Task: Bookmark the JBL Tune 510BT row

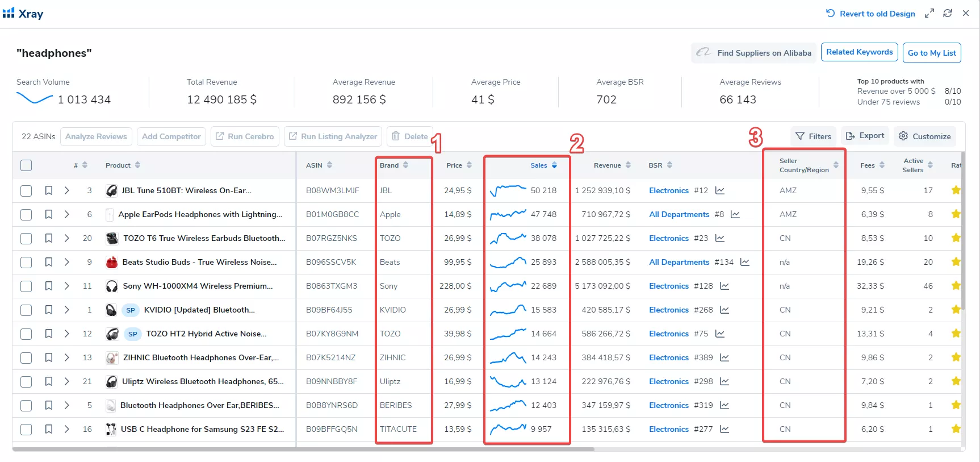Action: (x=49, y=190)
